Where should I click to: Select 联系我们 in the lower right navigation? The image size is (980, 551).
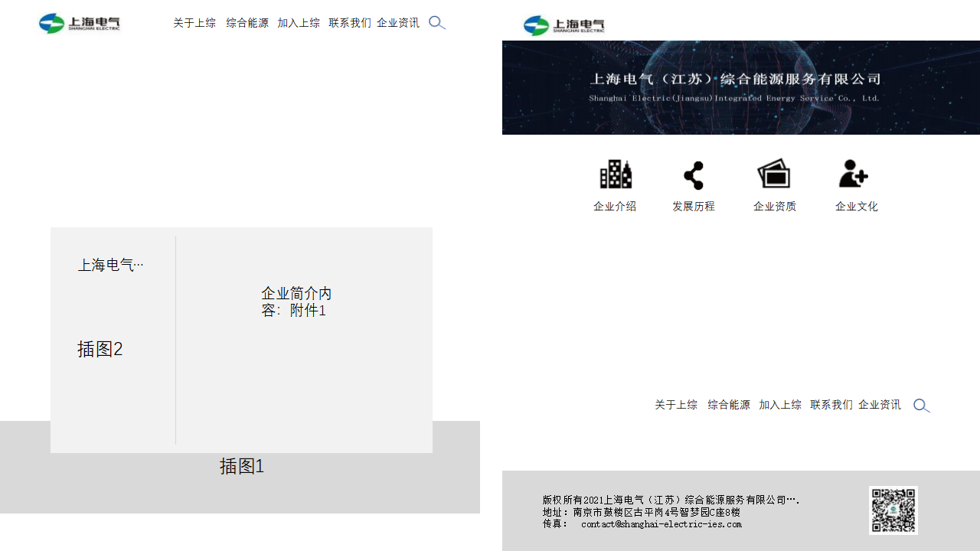point(831,405)
